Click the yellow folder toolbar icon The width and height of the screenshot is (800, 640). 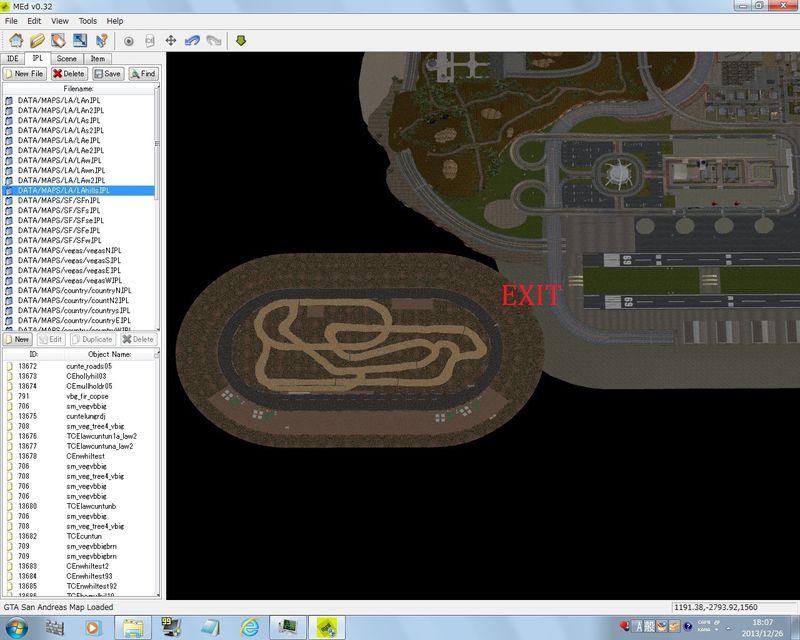37,40
